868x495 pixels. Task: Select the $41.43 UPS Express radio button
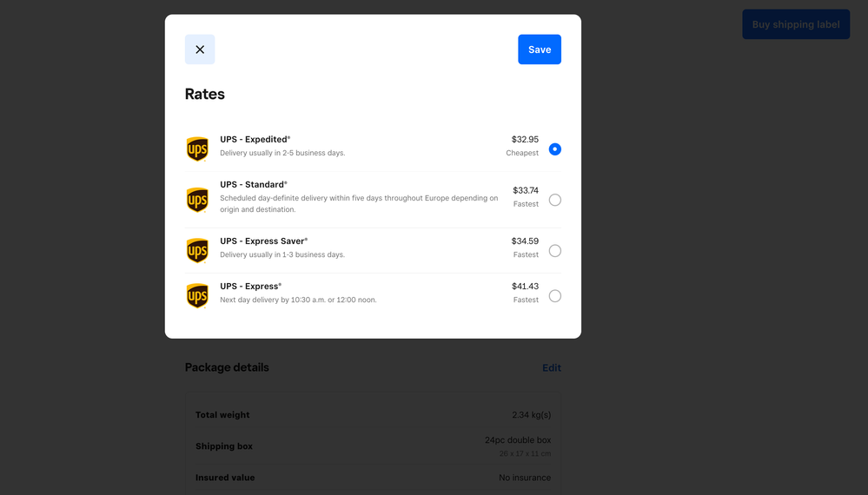[x=555, y=296]
